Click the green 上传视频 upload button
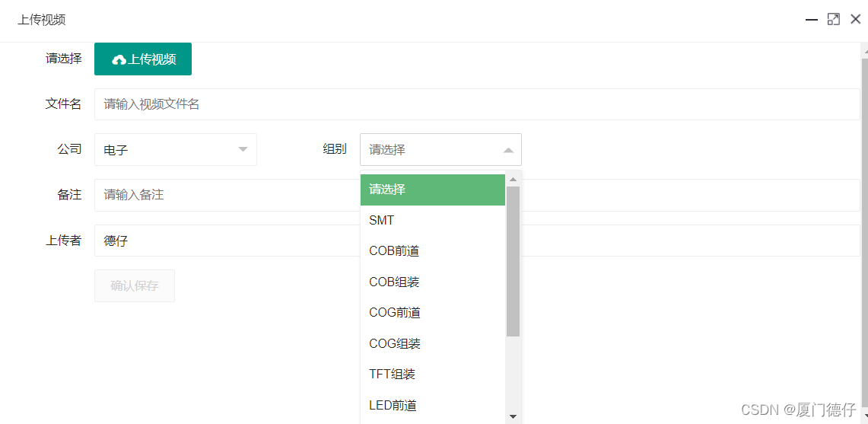This screenshot has height=424, width=868. click(x=143, y=59)
